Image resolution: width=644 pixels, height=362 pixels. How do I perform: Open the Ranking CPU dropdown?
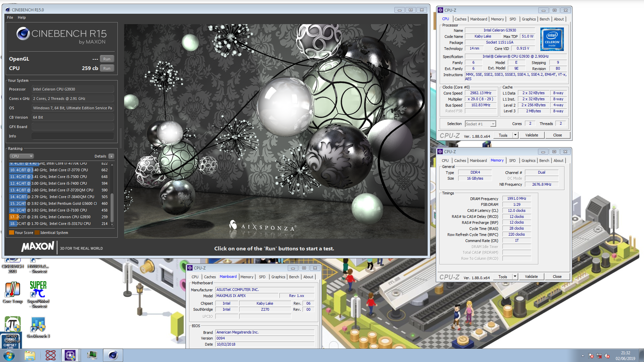[21, 156]
